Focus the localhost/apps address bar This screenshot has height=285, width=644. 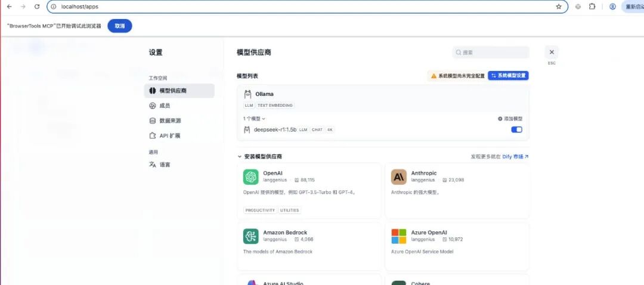pos(307,7)
